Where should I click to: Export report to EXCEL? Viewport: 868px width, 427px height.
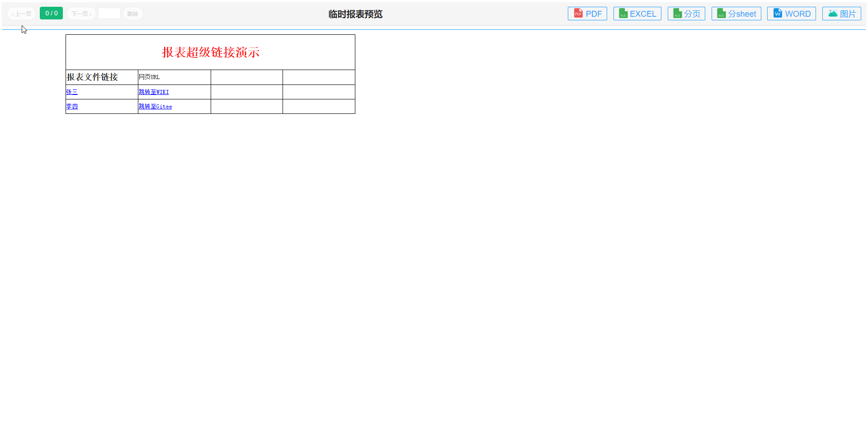[x=637, y=14]
